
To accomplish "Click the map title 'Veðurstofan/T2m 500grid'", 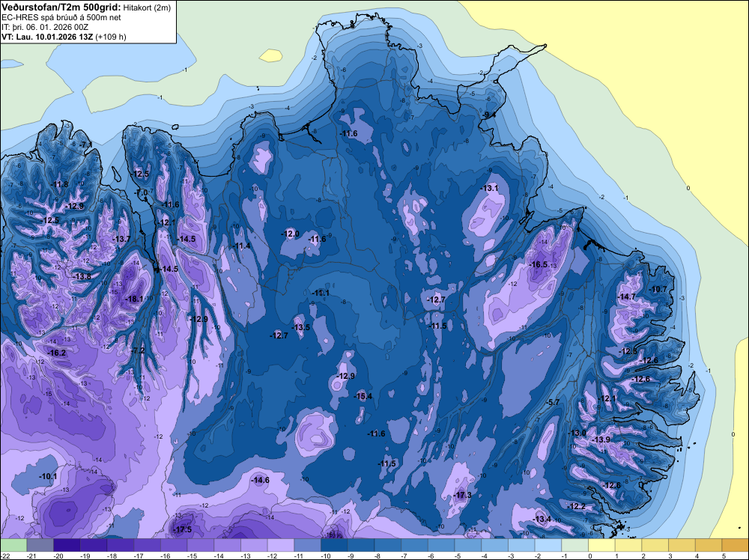I will point(61,7).
